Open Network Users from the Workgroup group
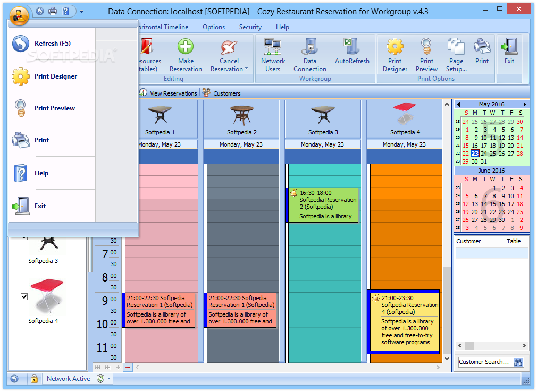Screen dimensions: 537x392 point(273,55)
